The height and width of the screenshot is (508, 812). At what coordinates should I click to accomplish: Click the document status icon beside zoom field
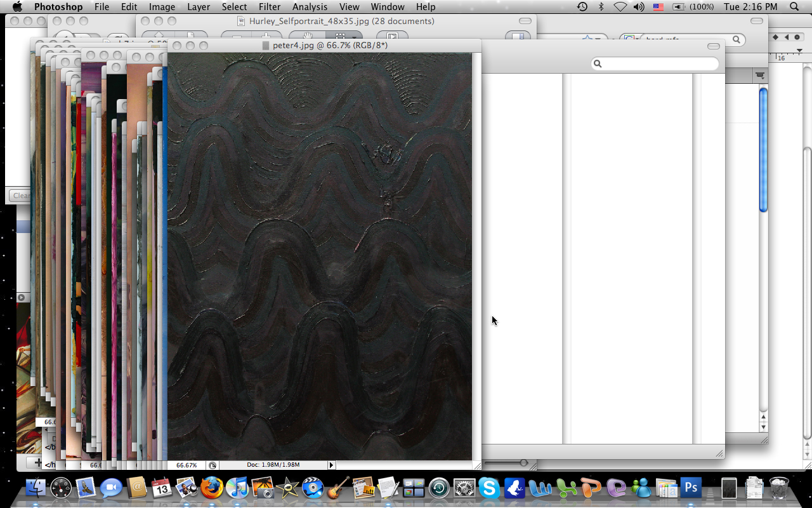click(x=213, y=465)
